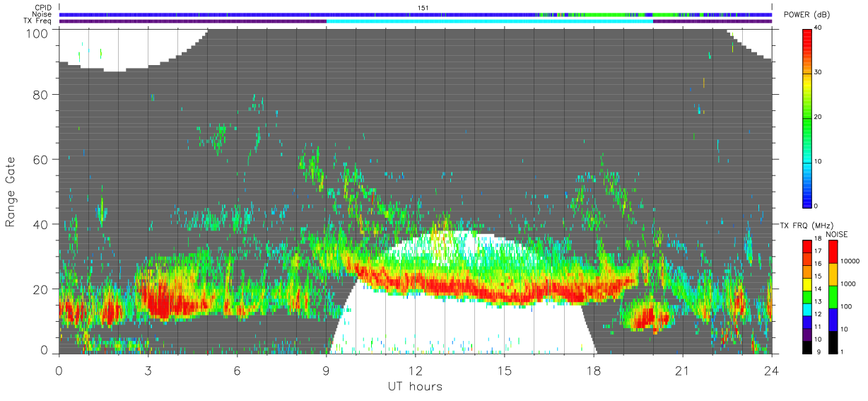This screenshot has width=868, height=401.
Task: Click the "30" tick on the power scale
Action: pyautogui.click(x=819, y=72)
